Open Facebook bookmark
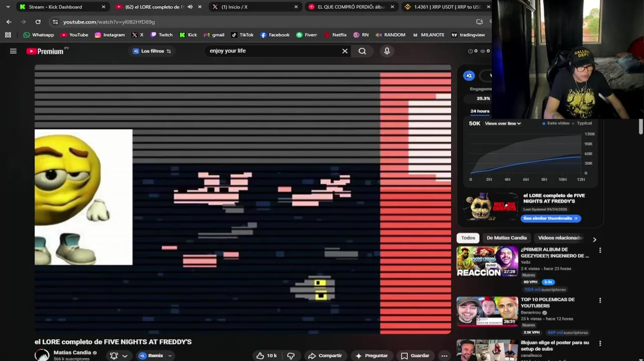Viewport: 644px width, 361px height. pyautogui.click(x=275, y=35)
